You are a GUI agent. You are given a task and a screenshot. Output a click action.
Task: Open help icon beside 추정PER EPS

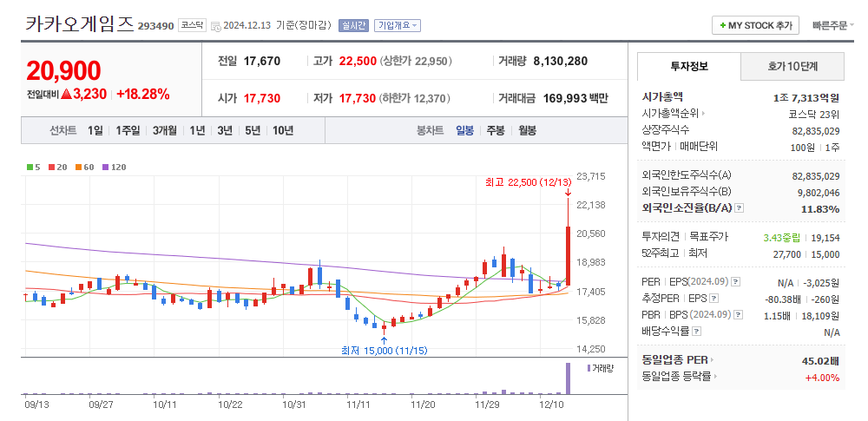click(x=713, y=299)
